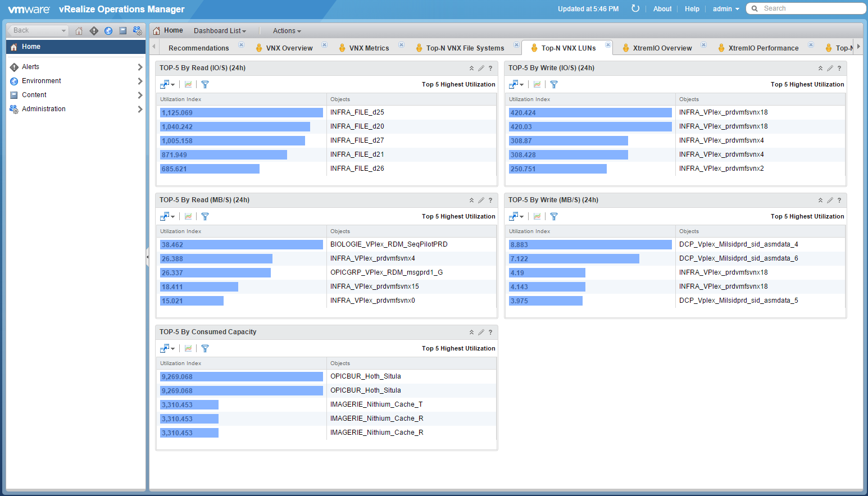Viewport: 868px width, 496px height.
Task: Open the admin user dropdown menu
Action: pyautogui.click(x=726, y=9)
